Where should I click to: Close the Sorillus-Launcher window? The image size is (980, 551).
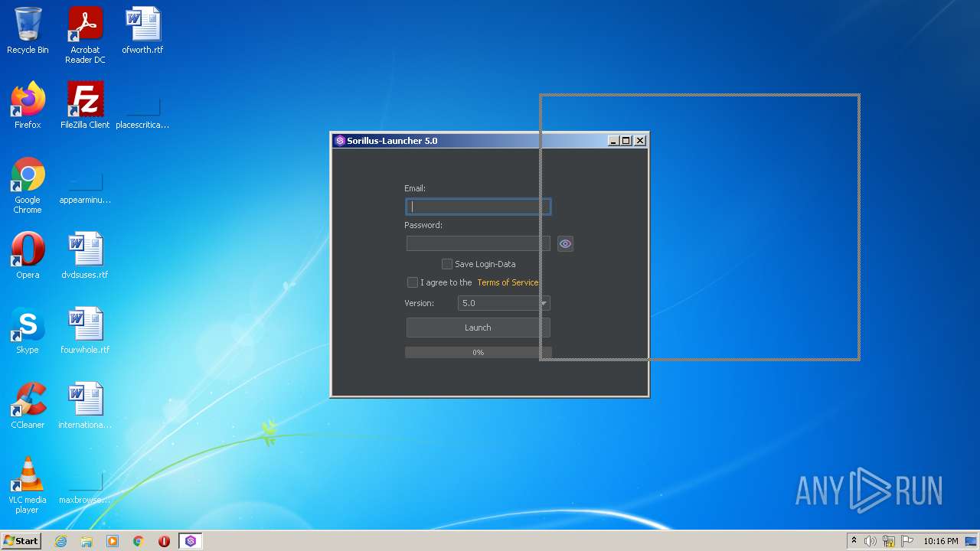point(640,141)
